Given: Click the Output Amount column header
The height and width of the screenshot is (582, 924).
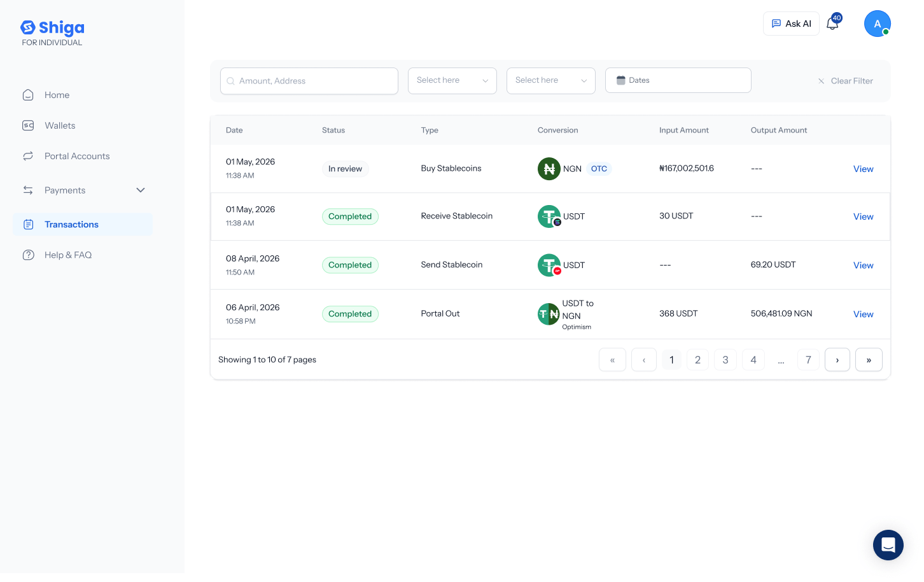Looking at the screenshot, I should (x=779, y=130).
